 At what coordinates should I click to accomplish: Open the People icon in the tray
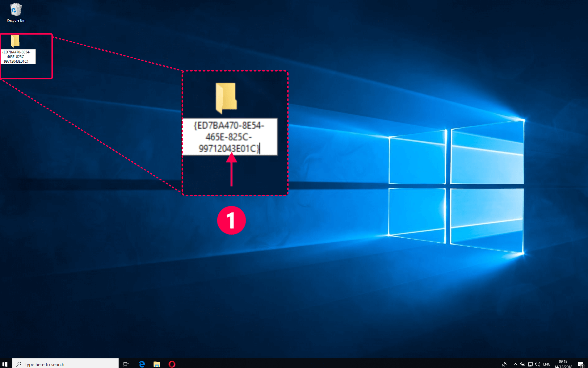[504, 364]
